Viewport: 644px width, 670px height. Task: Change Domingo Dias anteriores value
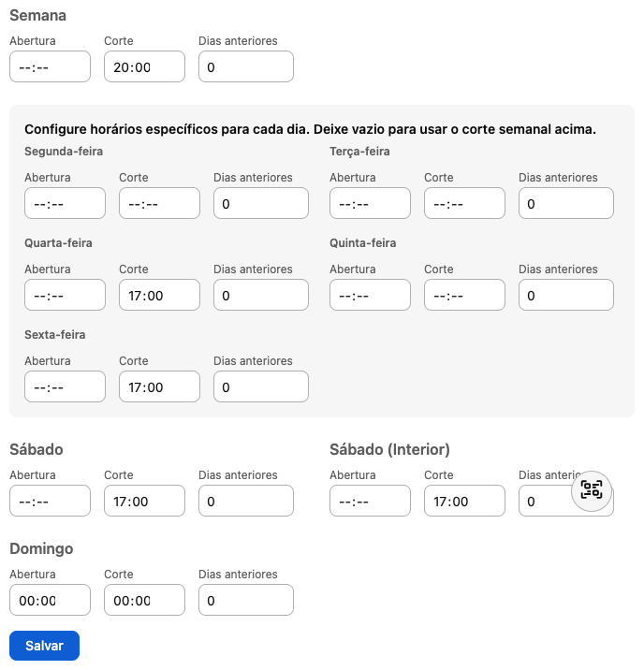pos(246,600)
